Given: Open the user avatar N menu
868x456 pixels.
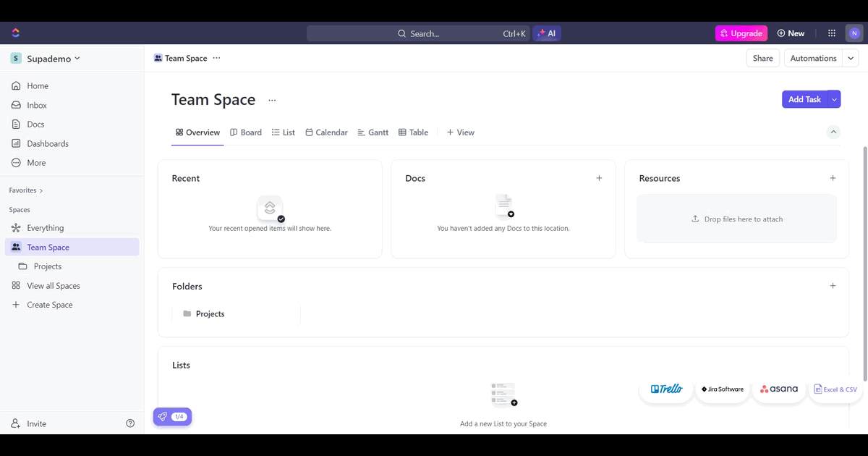Looking at the screenshot, I should click(854, 33).
